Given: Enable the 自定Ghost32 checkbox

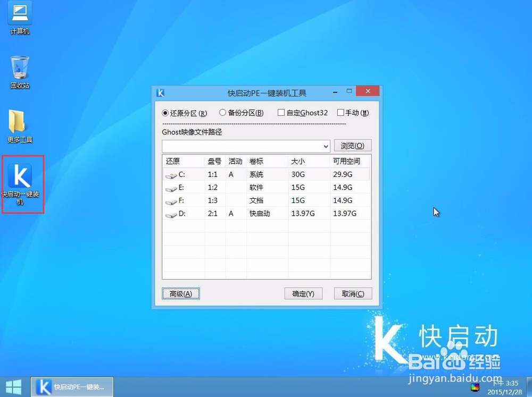Looking at the screenshot, I should point(281,113).
